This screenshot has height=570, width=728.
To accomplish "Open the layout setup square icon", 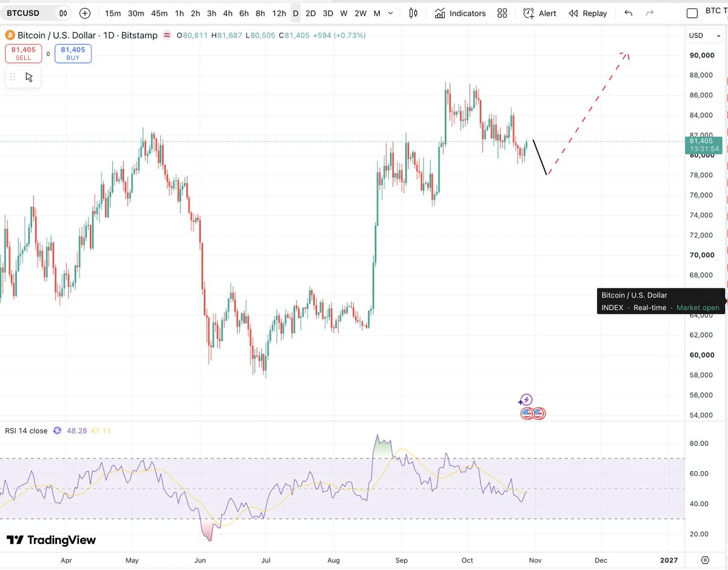I will 692,13.
